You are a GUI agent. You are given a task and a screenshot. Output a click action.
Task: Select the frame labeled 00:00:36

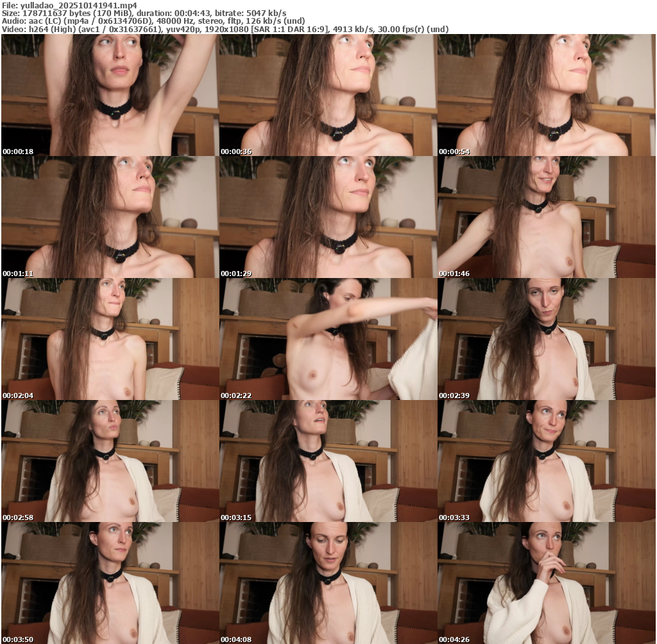(x=328, y=95)
